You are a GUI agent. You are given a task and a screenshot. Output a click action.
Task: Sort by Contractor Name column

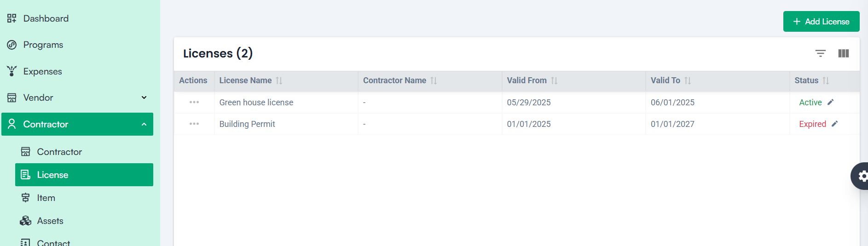click(x=434, y=81)
